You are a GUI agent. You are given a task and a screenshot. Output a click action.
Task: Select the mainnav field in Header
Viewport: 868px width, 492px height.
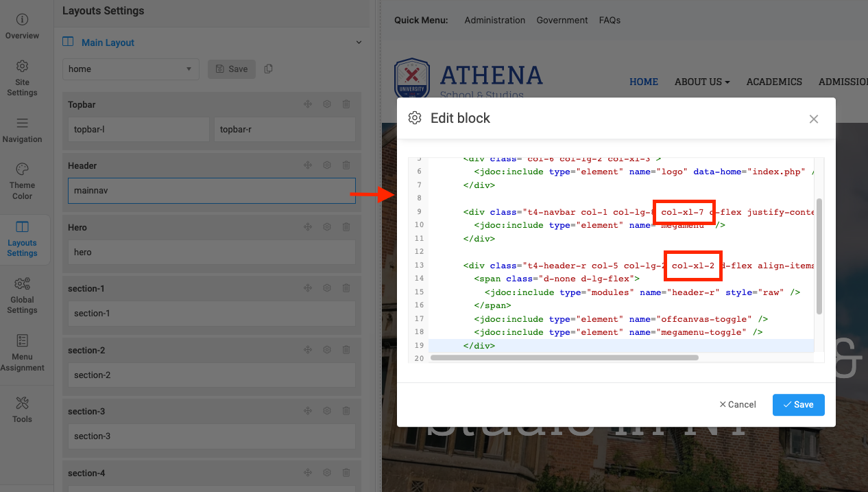point(211,191)
